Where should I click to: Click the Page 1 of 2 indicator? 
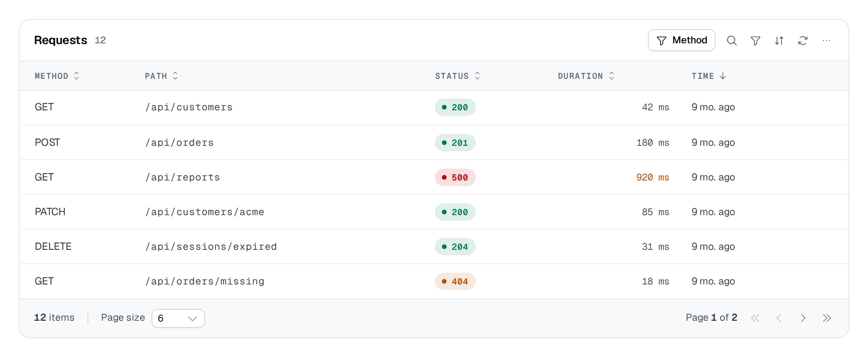(711, 318)
